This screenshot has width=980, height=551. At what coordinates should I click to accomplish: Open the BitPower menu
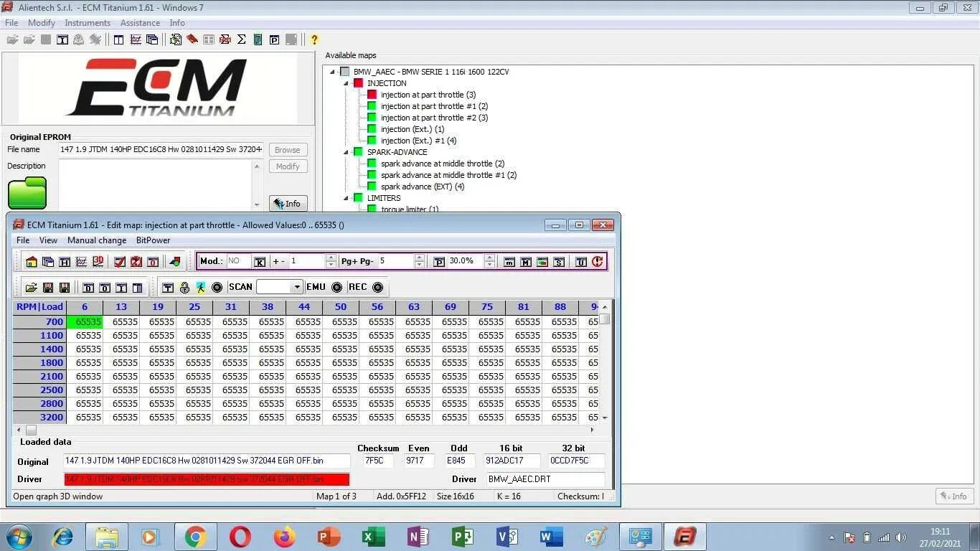[153, 240]
